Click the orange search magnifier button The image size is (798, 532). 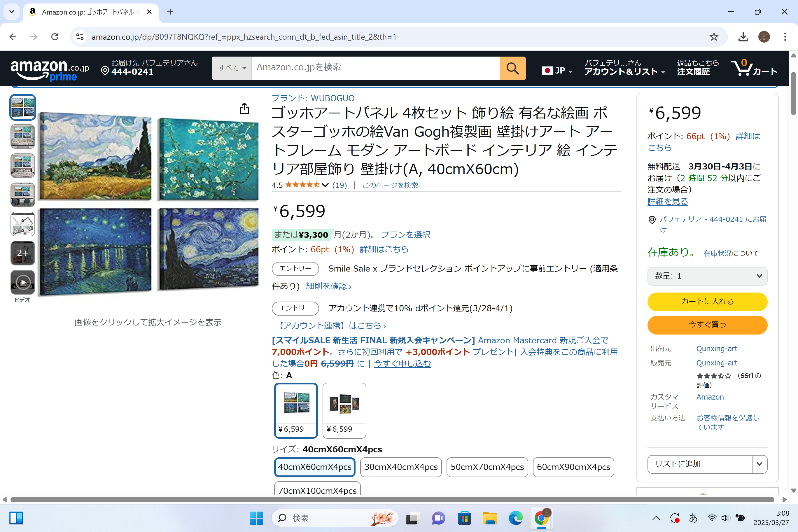click(x=512, y=68)
